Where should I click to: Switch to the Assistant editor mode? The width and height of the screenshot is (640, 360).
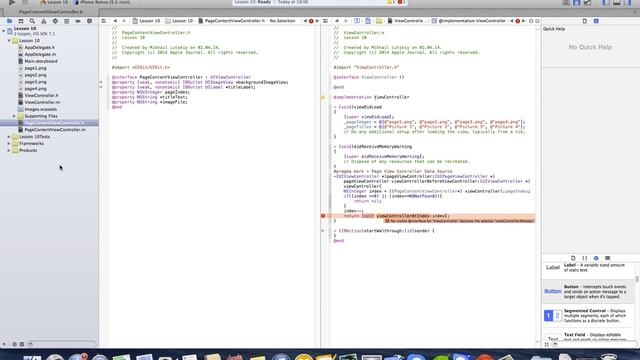click(576, 2)
